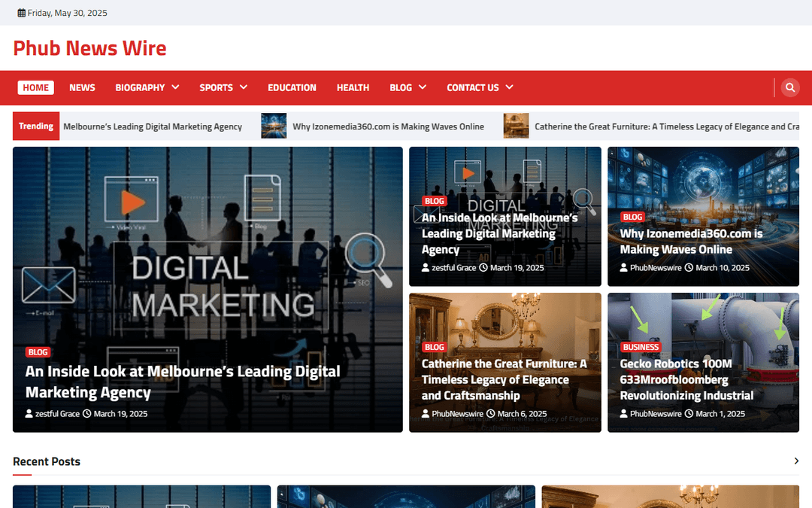Open trending link Why Izonemedia360.com is Making Waves
This screenshot has height=508, width=812.
389,126
